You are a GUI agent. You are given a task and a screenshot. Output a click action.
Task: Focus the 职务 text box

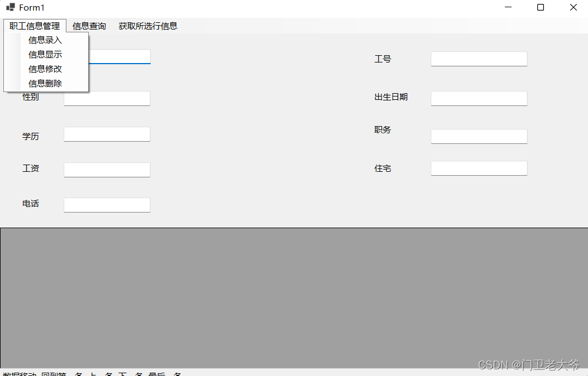pyautogui.click(x=479, y=137)
